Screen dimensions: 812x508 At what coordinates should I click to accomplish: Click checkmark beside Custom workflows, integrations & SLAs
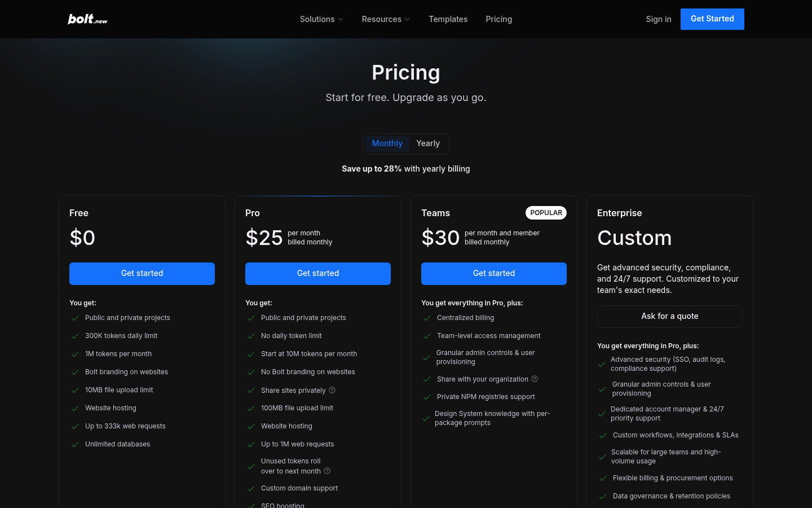603,435
